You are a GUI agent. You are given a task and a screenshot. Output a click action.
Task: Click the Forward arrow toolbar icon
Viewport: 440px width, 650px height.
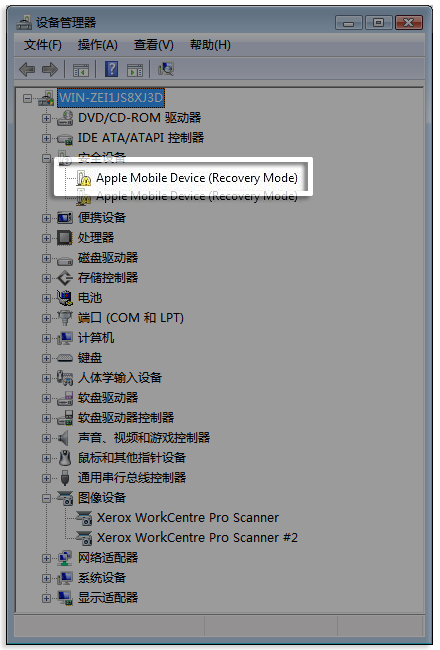tap(50, 69)
